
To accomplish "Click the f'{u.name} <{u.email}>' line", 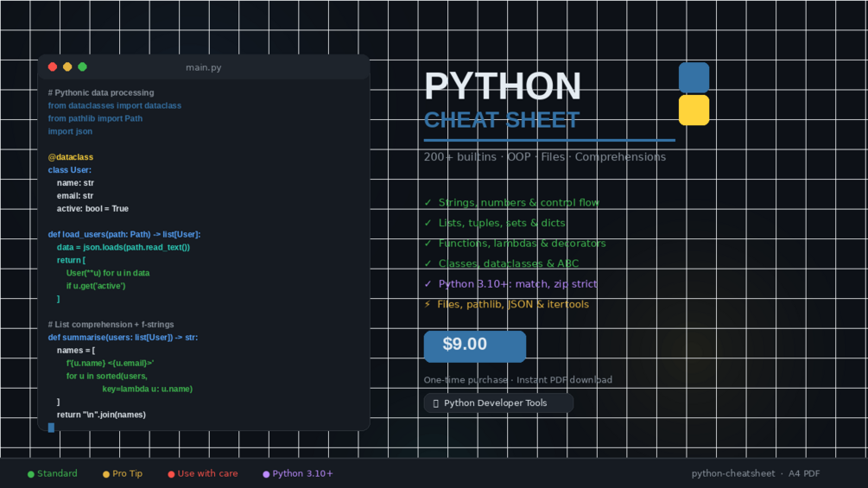I will coord(111,364).
